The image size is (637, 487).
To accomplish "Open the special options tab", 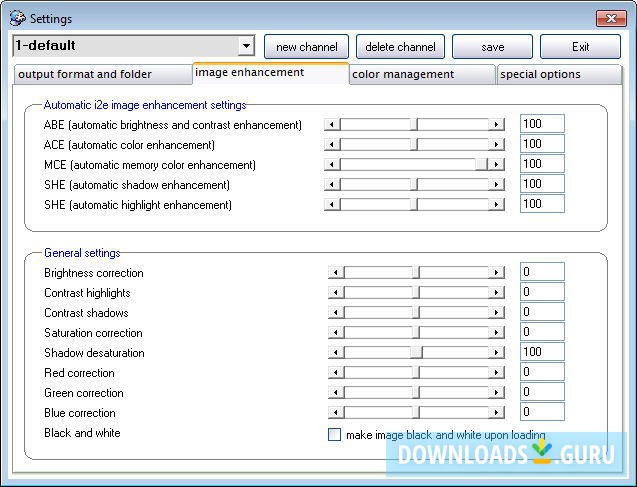I will click(559, 74).
